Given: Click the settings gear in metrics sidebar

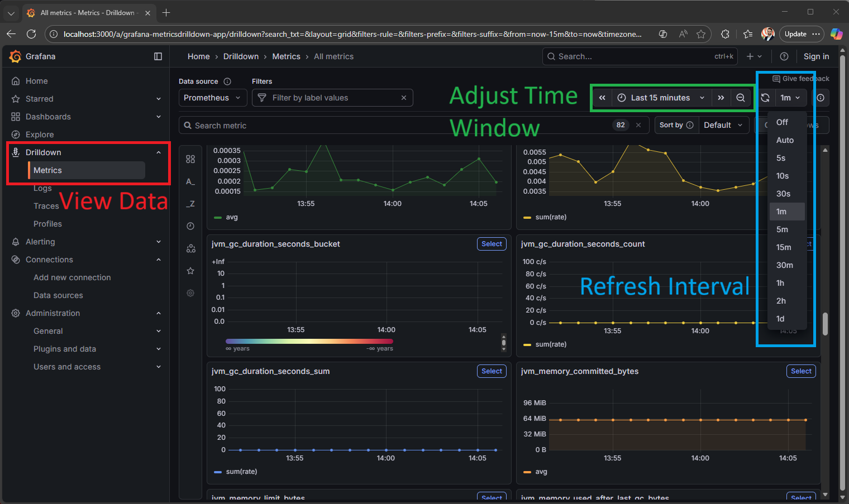Looking at the screenshot, I should click(190, 293).
